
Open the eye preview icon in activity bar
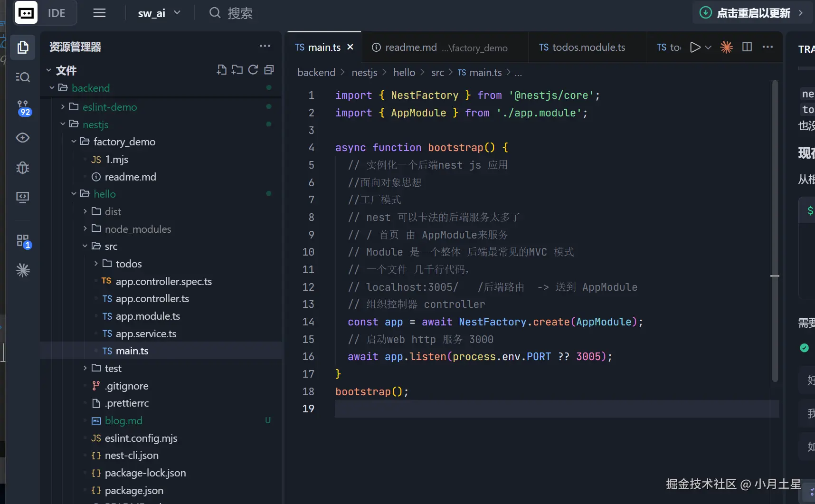coord(23,138)
